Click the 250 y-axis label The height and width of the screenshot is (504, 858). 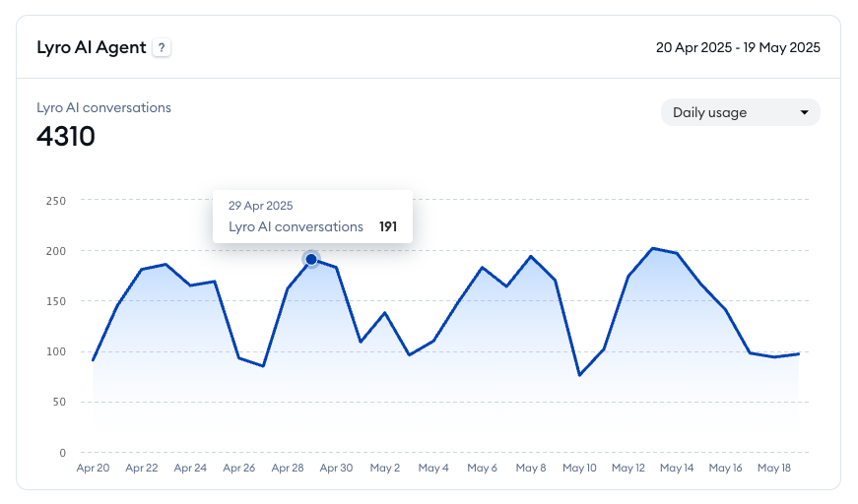pyautogui.click(x=56, y=201)
